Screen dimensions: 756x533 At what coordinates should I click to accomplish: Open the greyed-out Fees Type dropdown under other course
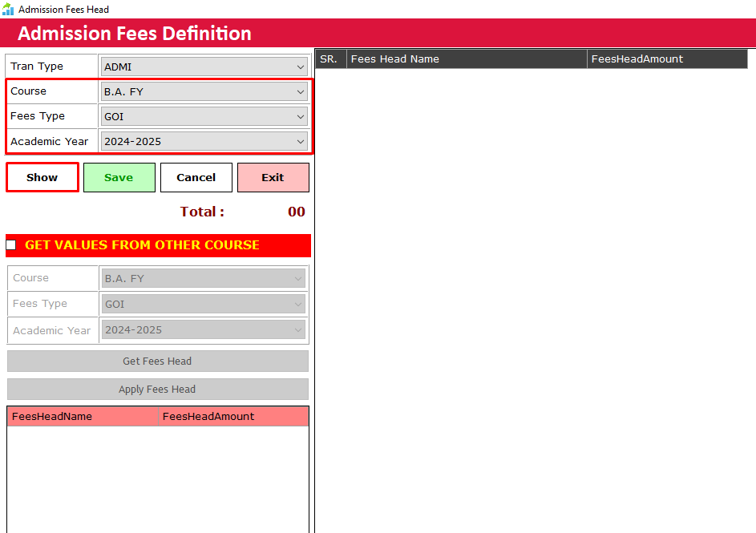click(204, 304)
